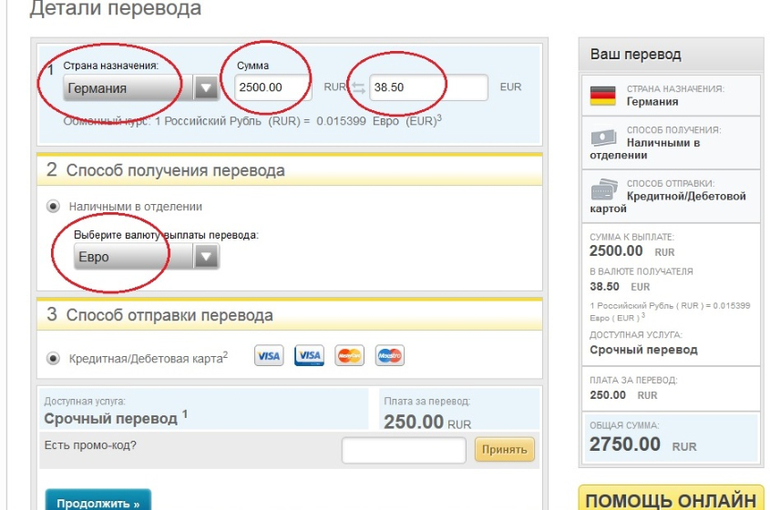Click the Maestro card logo icon
The width and height of the screenshot is (770, 510).
389,356
